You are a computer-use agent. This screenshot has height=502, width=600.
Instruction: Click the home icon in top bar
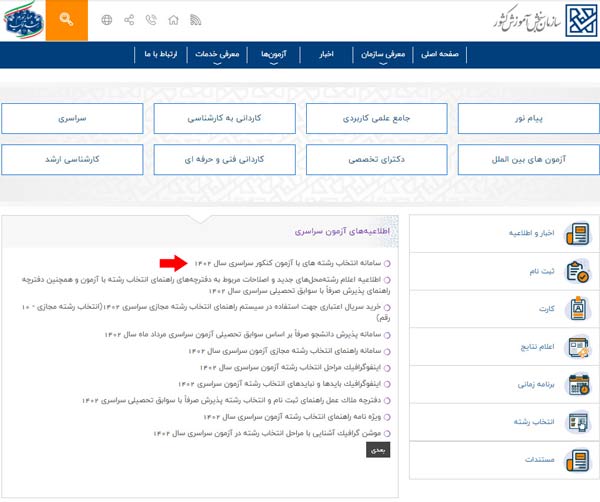174,20
